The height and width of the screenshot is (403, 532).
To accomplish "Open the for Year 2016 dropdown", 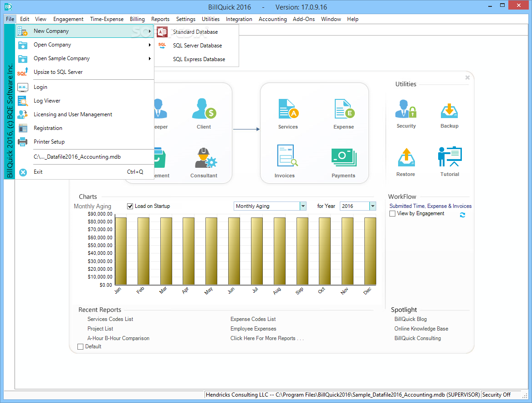I will [373, 206].
